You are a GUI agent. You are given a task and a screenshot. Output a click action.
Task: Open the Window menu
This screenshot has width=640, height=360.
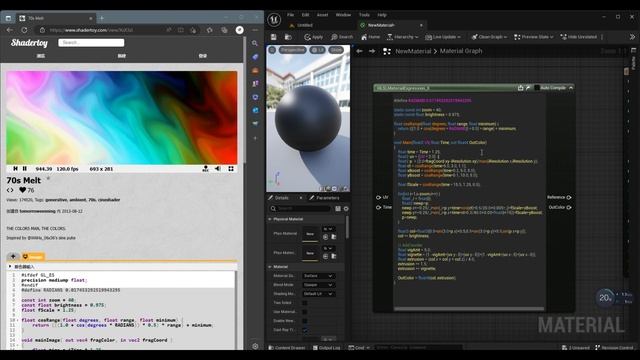(x=343, y=15)
